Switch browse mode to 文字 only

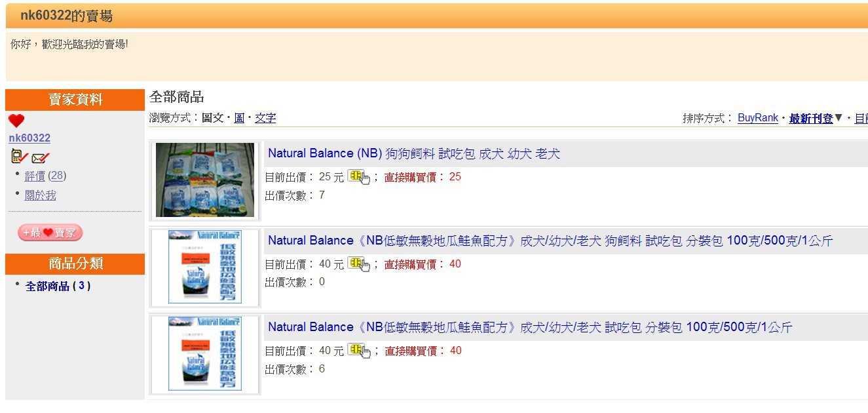coord(265,118)
